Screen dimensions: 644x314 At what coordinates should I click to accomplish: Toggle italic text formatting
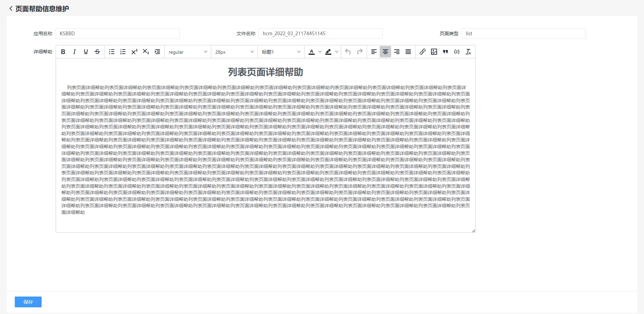coord(74,52)
